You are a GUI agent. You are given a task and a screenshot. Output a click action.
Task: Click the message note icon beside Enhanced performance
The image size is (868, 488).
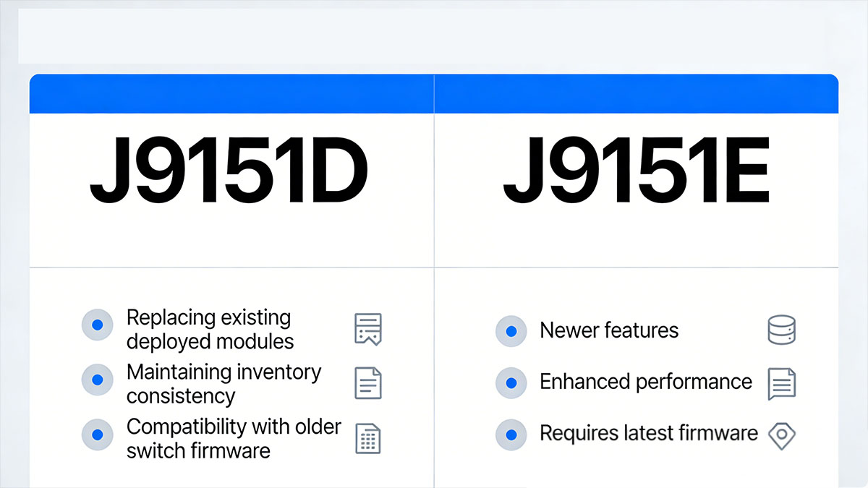point(781,383)
